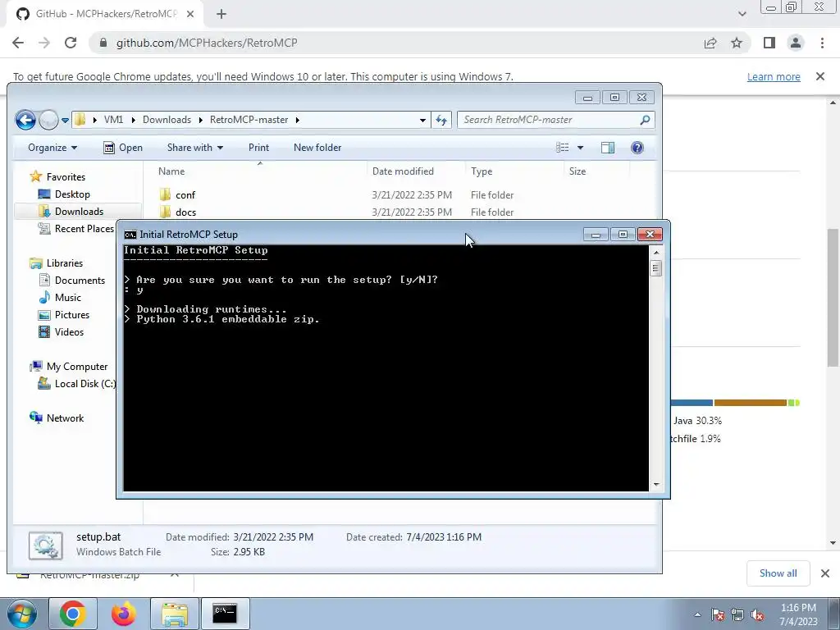Viewport: 840px width, 630px height.
Task: Click console scrollbar down arrow
Action: point(656,485)
